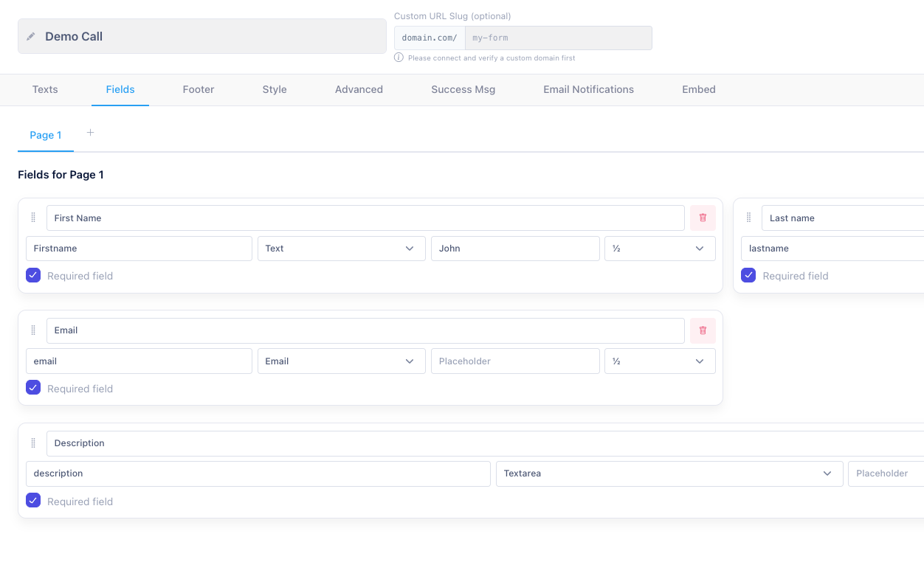
Task: Click the drag handle on Description field
Action: coord(33,443)
